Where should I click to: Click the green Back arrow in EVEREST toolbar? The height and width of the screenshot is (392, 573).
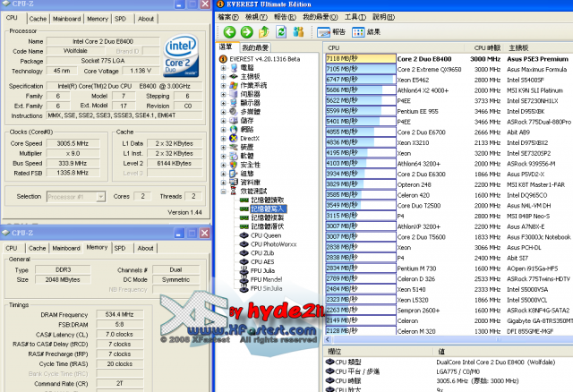(229, 32)
